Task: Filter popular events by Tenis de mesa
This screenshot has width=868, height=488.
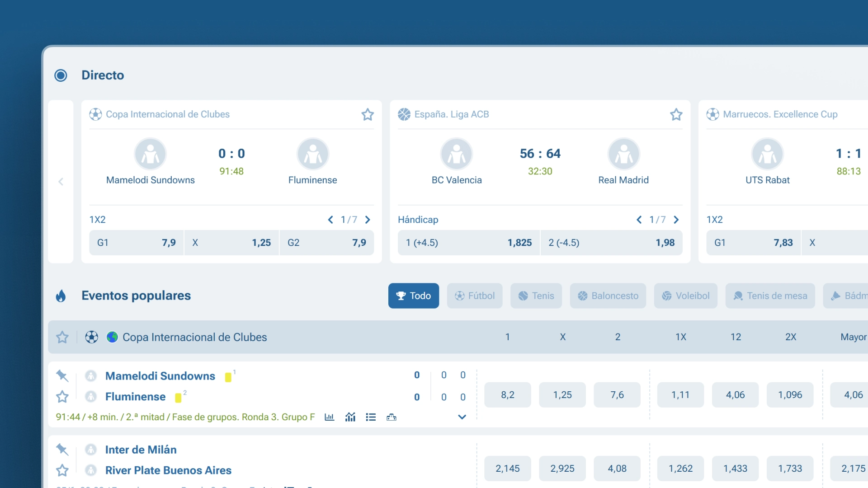Action: 770,296
